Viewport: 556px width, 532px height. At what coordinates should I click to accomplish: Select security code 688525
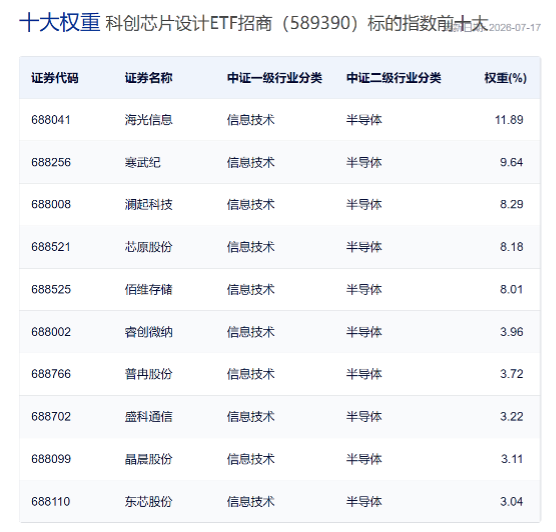pos(51,289)
